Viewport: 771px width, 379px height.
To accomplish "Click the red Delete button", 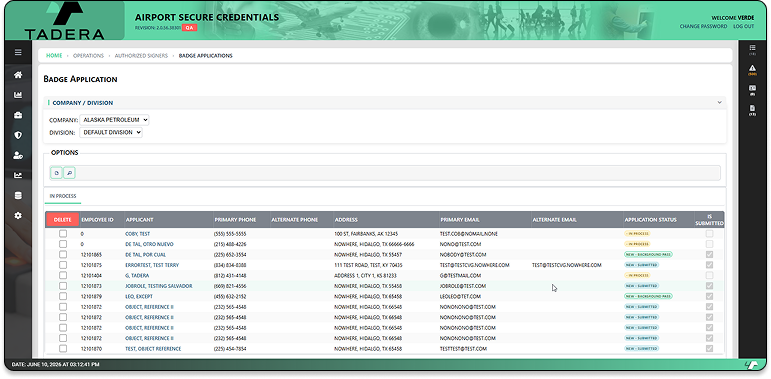I will click(x=62, y=220).
